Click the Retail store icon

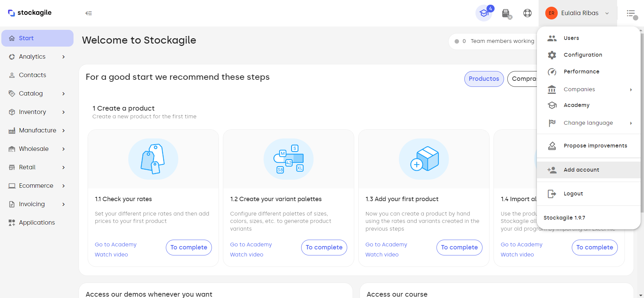coord(12,167)
